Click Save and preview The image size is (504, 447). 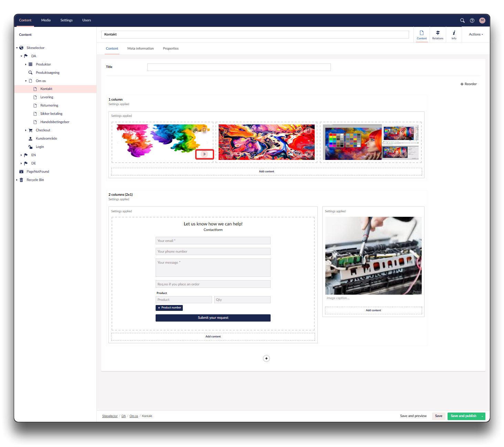413,416
